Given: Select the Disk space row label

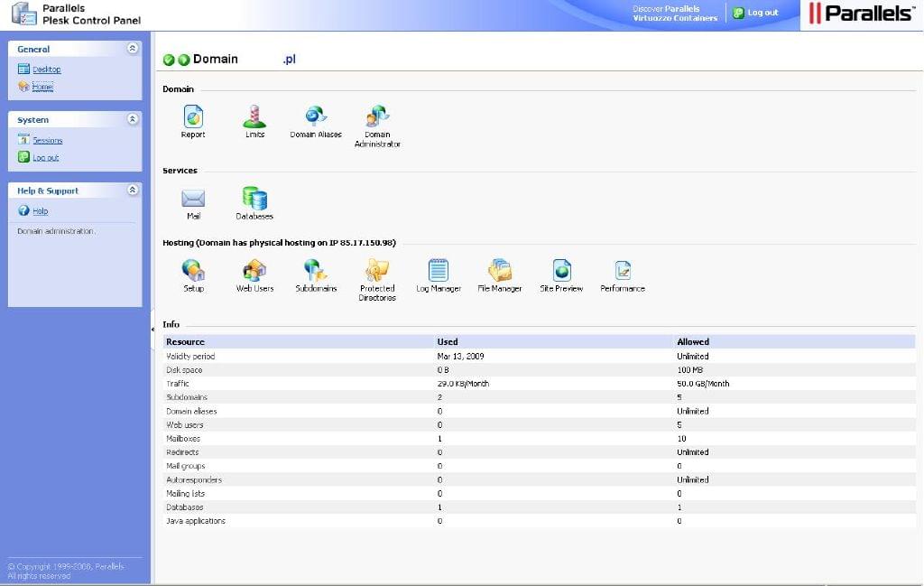Looking at the screenshot, I should tap(184, 370).
